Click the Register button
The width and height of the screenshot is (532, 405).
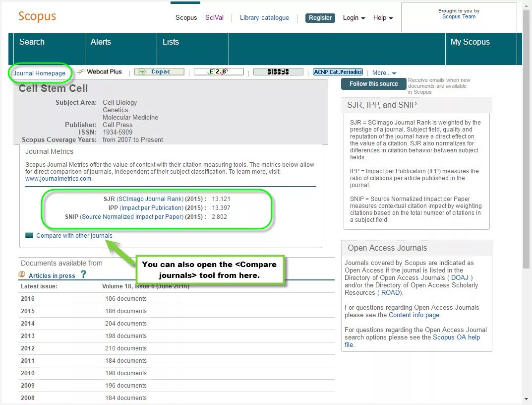pyautogui.click(x=320, y=18)
